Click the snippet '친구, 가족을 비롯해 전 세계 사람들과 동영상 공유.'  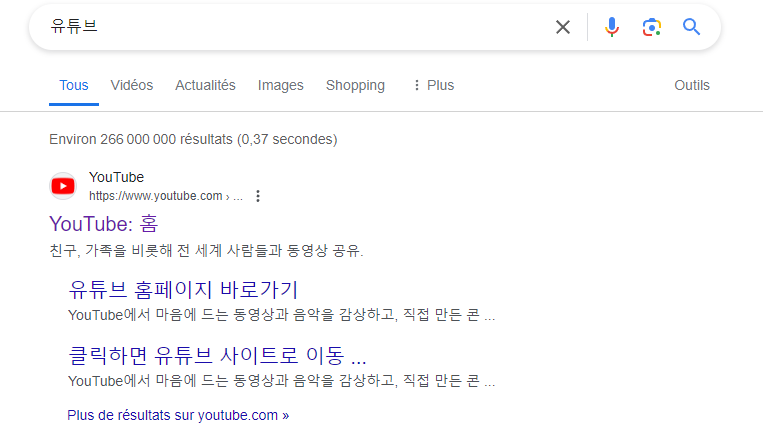click(x=206, y=251)
